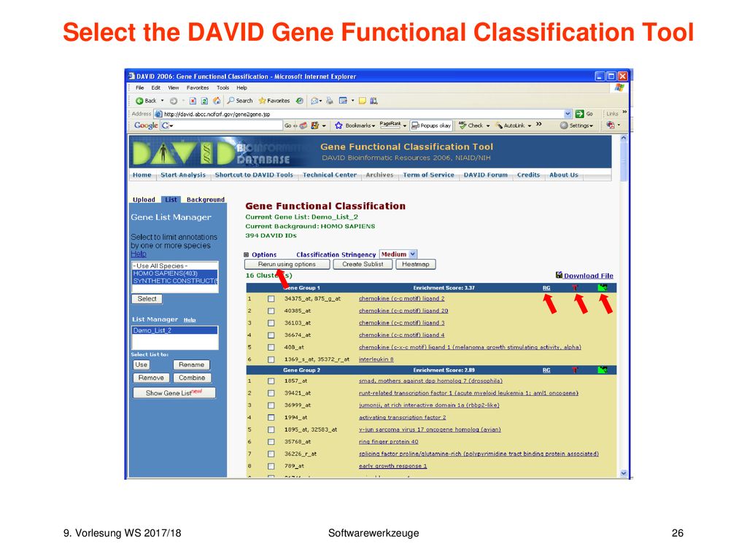Click the Combine button in List Manager
The image size is (747, 560).
192,378
